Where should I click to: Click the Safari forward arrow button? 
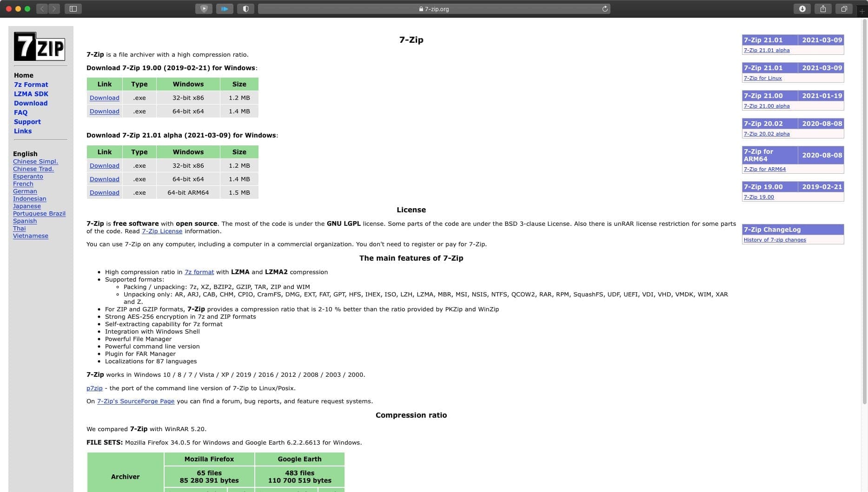54,9
